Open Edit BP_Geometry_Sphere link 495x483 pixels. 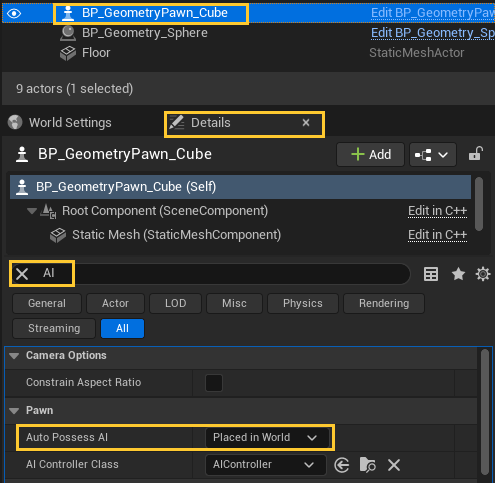(x=433, y=33)
